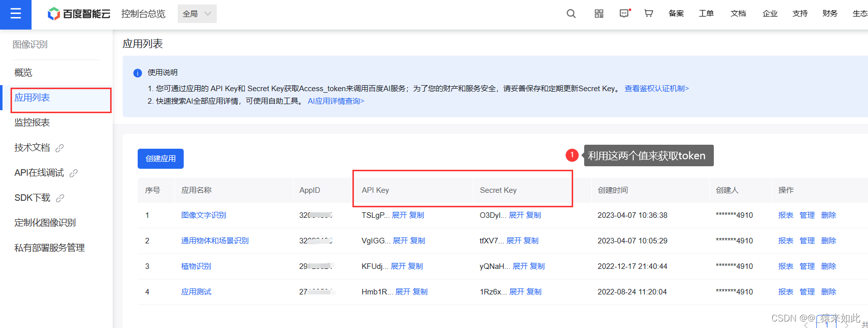This screenshot has width=868, height=328.
Task: Expand the Secret Key for 通用物体和场景识别
Action: tap(514, 241)
